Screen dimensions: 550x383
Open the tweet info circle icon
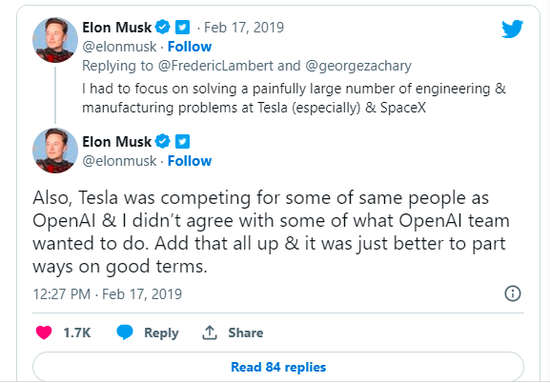click(x=512, y=293)
